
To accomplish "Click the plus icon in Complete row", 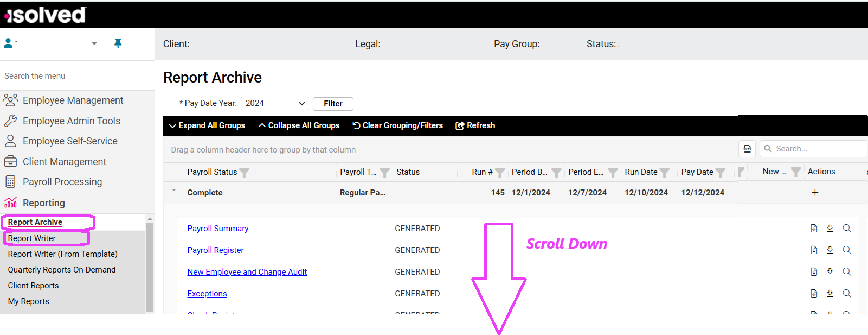I will coord(814,193).
